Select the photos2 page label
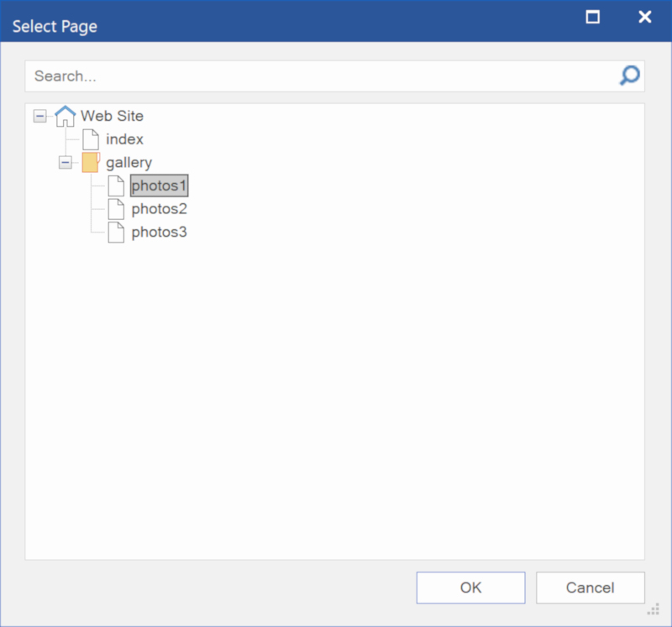 [x=159, y=209]
